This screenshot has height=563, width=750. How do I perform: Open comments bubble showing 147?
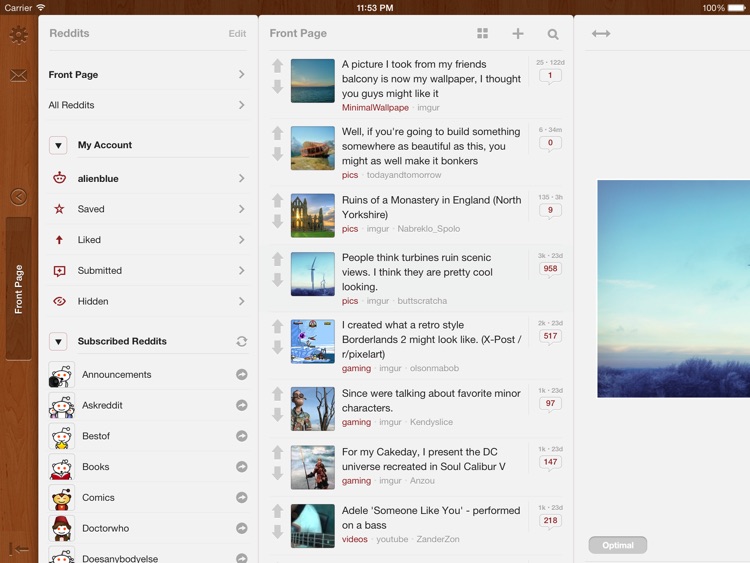550,463
